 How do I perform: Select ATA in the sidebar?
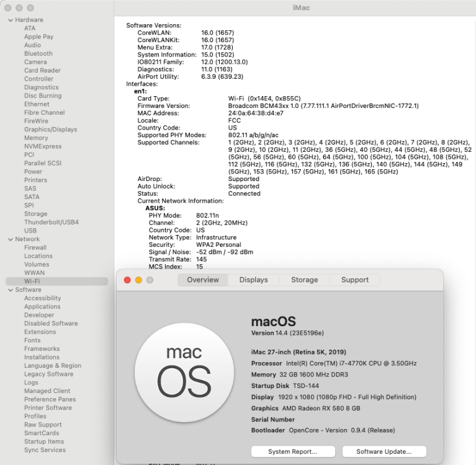pyautogui.click(x=30, y=28)
